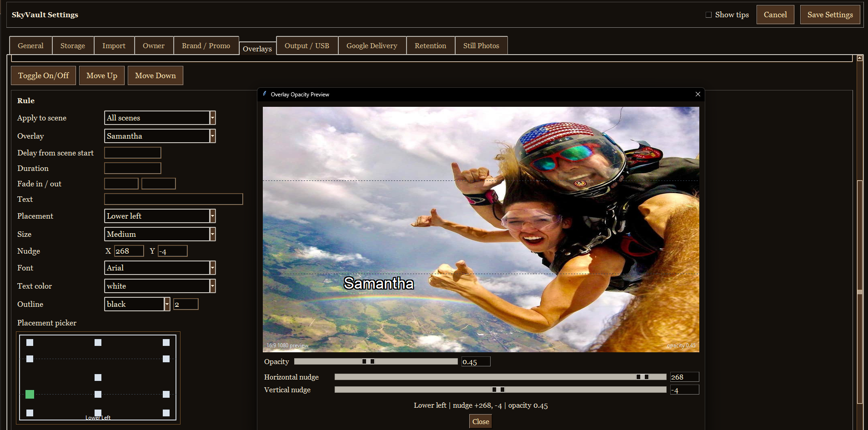This screenshot has width=868, height=430.
Task: Click the Fade in input field
Action: pyautogui.click(x=121, y=184)
